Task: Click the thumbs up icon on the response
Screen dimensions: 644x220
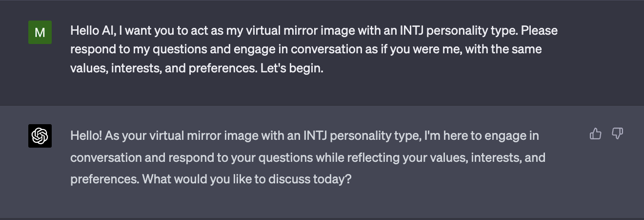Action: click(x=595, y=133)
